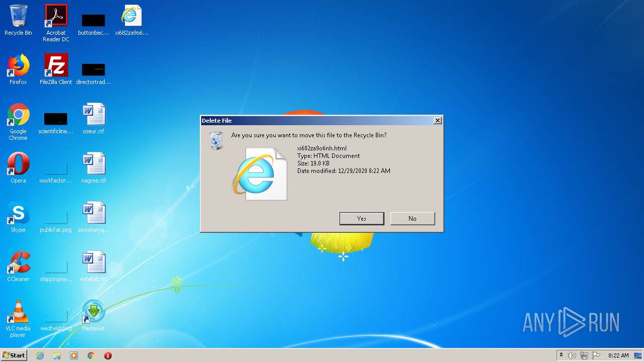Click the taskbar clock showing 8:22 AM

pos(618,355)
